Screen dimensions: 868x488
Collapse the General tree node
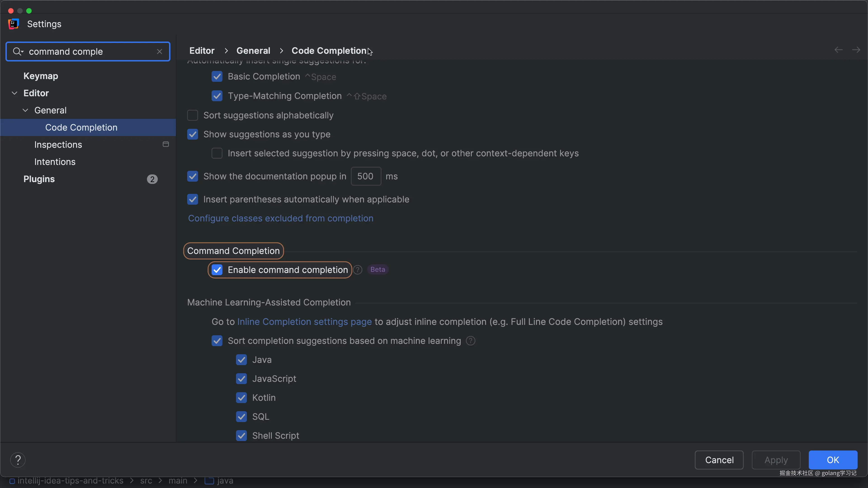[x=25, y=110]
